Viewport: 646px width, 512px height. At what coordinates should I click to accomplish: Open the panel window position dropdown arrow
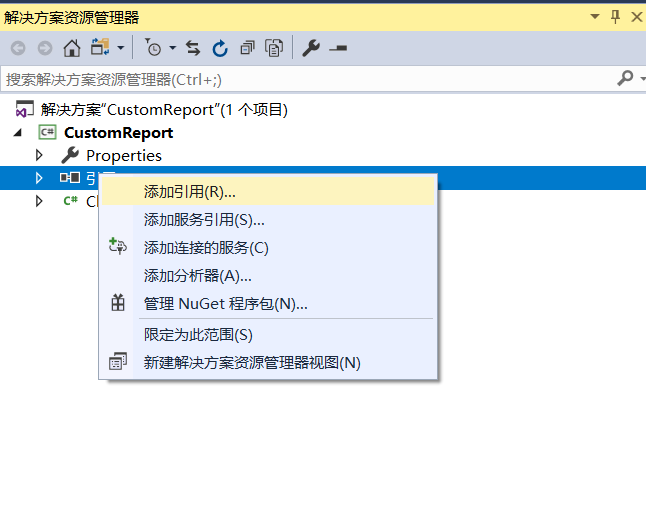pyautogui.click(x=596, y=16)
